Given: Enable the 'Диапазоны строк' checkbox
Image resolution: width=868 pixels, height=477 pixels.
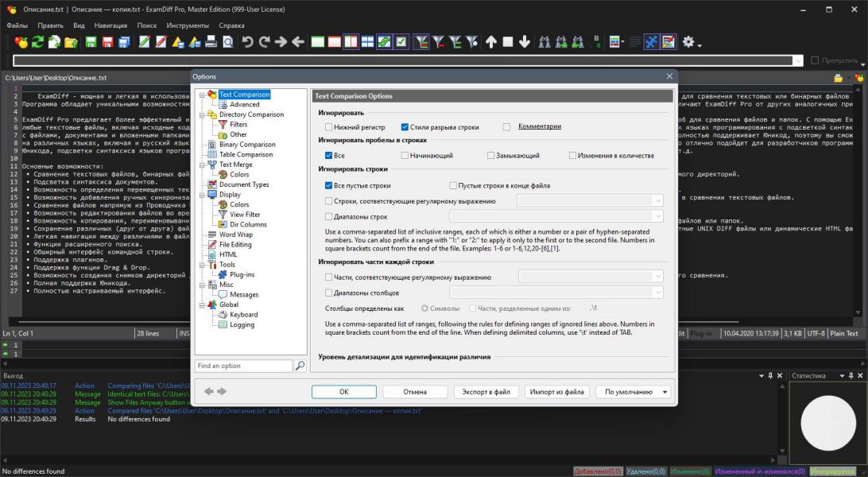Looking at the screenshot, I should tap(329, 217).
